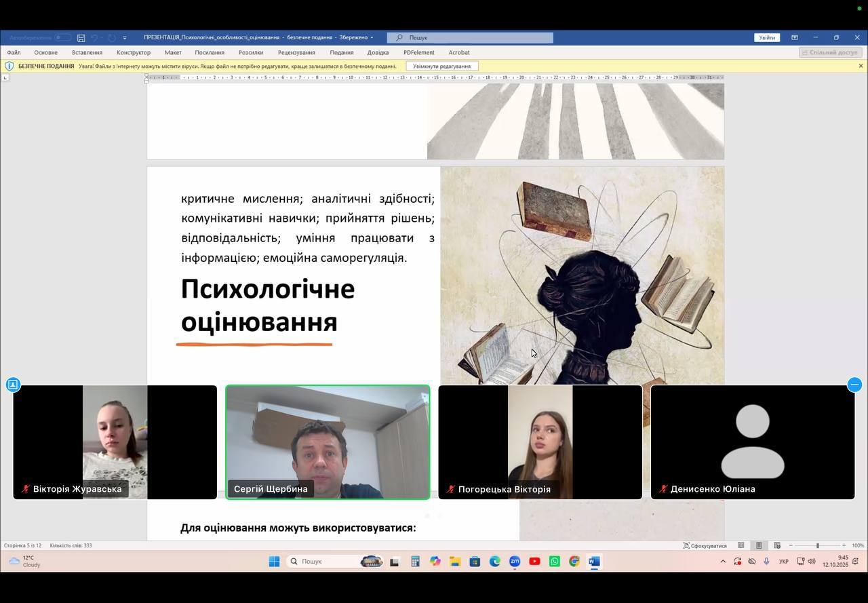
Task: Open File Explorer folder in the taskbar
Action: [x=455, y=561]
